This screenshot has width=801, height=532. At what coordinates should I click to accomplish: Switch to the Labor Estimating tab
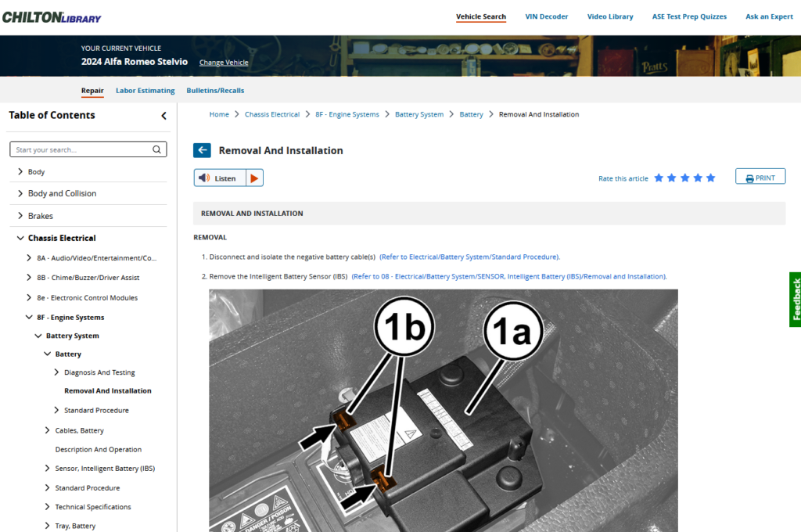(x=145, y=91)
